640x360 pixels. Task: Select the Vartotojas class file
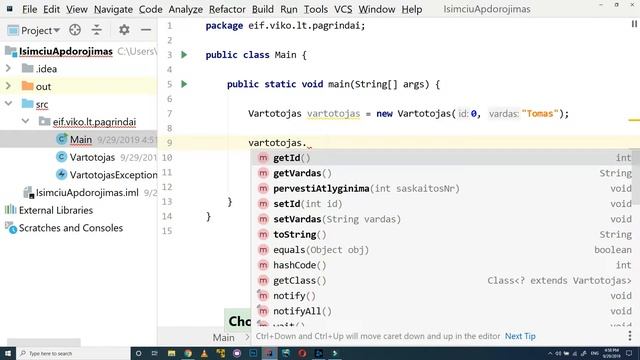pos(92,157)
